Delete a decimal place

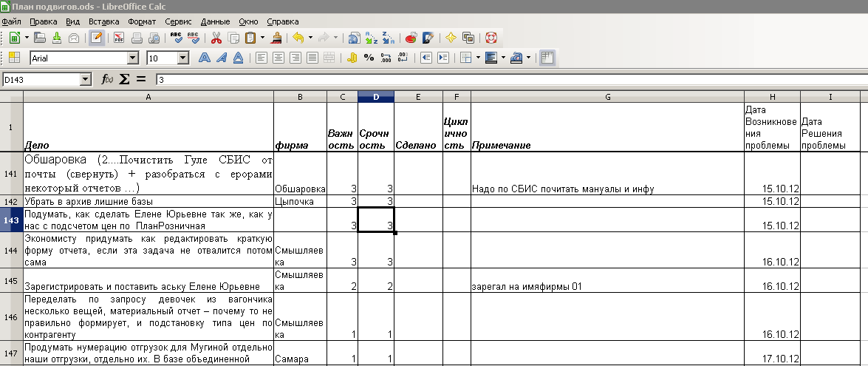click(403, 58)
